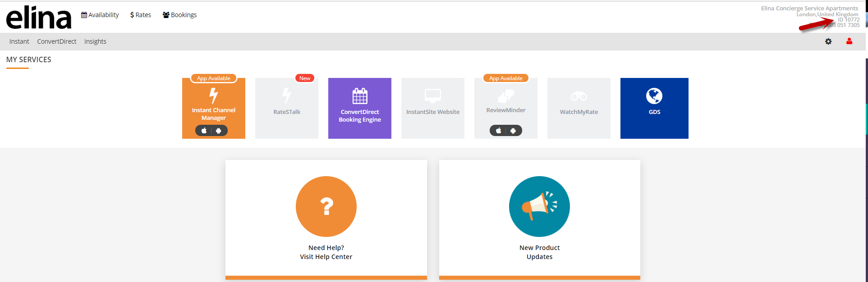
Task: Expand the Instant submenu
Action: [x=19, y=41]
